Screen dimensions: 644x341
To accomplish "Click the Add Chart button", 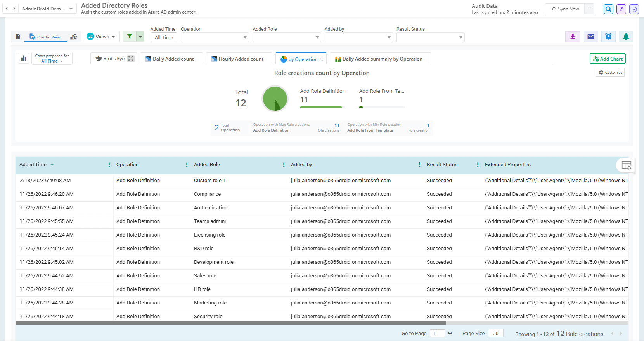I will coord(608,59).
